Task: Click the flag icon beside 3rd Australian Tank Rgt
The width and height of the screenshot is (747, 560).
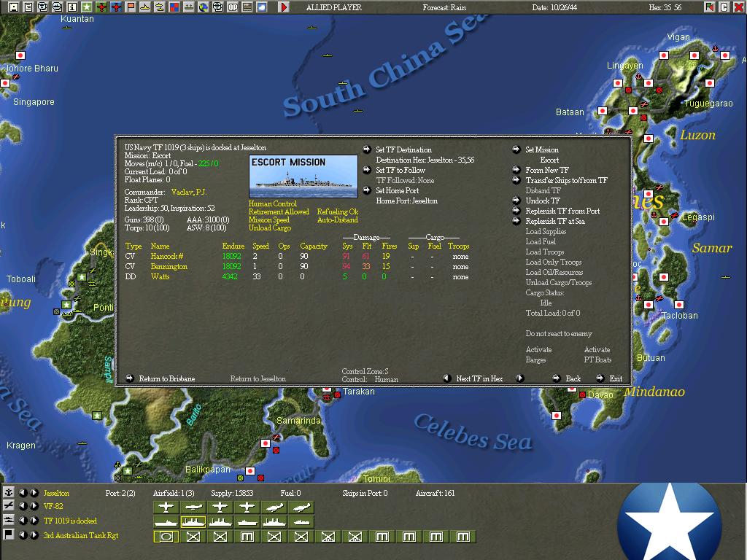Action: click(9, 534)
